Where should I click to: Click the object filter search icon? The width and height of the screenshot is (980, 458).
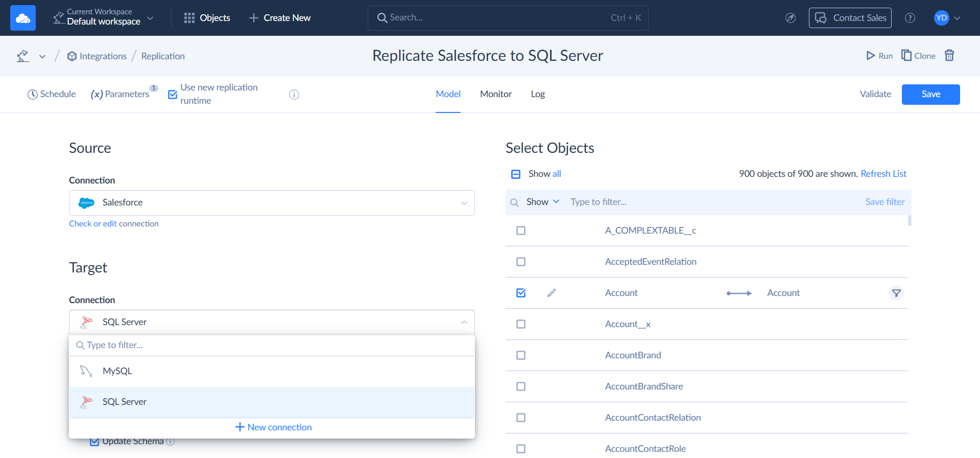[514, 203]
